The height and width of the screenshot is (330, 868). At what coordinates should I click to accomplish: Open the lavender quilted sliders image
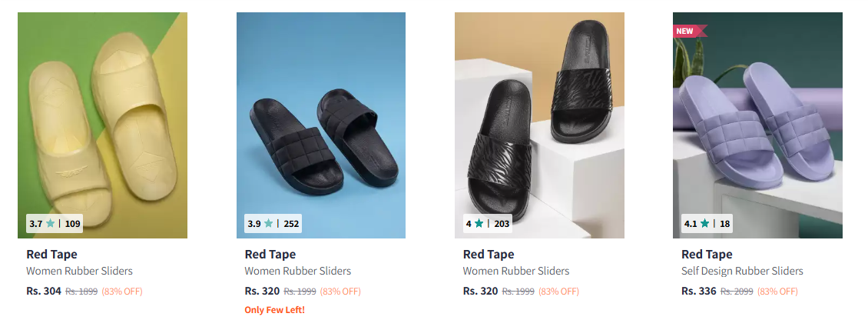pos(757,115)
